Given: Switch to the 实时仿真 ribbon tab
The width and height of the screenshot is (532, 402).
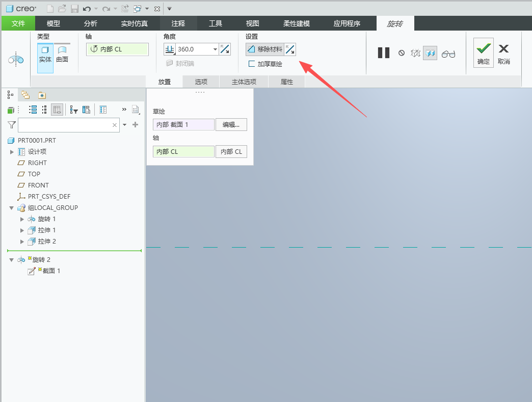Looking at the screenshot, I should point(135,23).
